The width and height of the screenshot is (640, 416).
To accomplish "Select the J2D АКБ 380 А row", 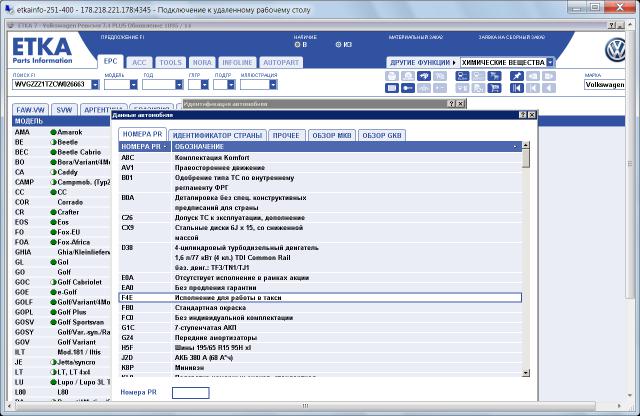I will click(x=320, y=358).
